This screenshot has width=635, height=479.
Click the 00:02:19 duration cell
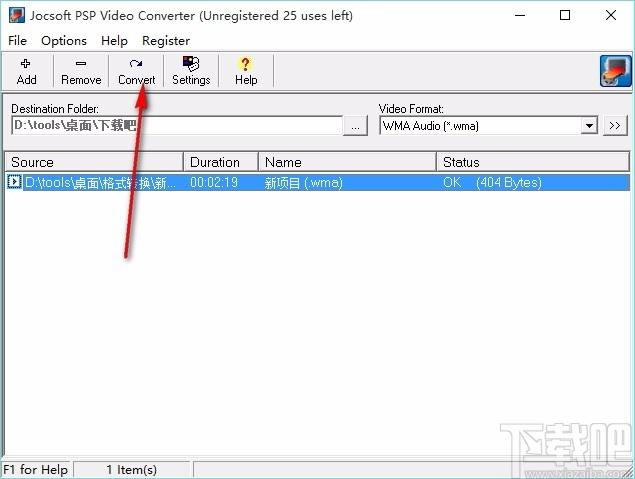tap(214, 182)
